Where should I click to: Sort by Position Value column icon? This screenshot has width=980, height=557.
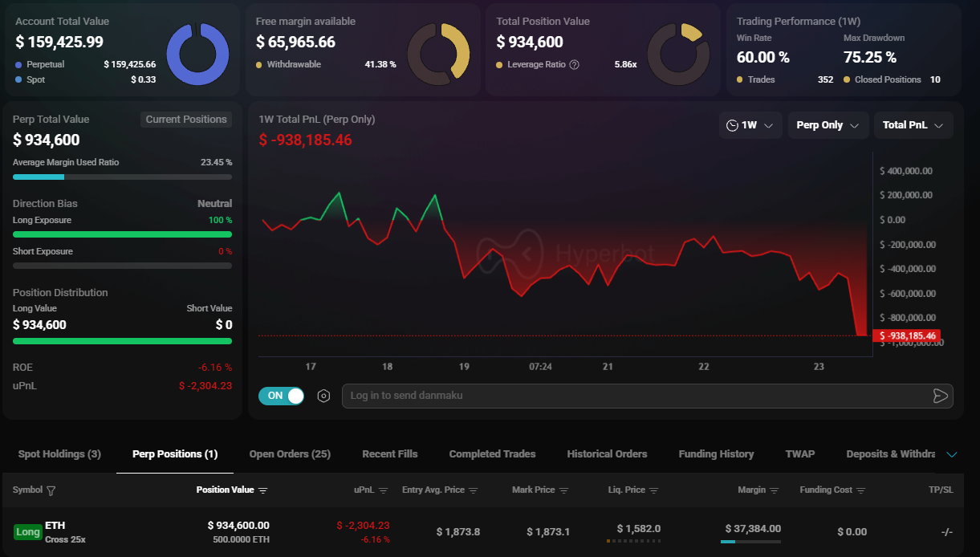coord(263,490)
